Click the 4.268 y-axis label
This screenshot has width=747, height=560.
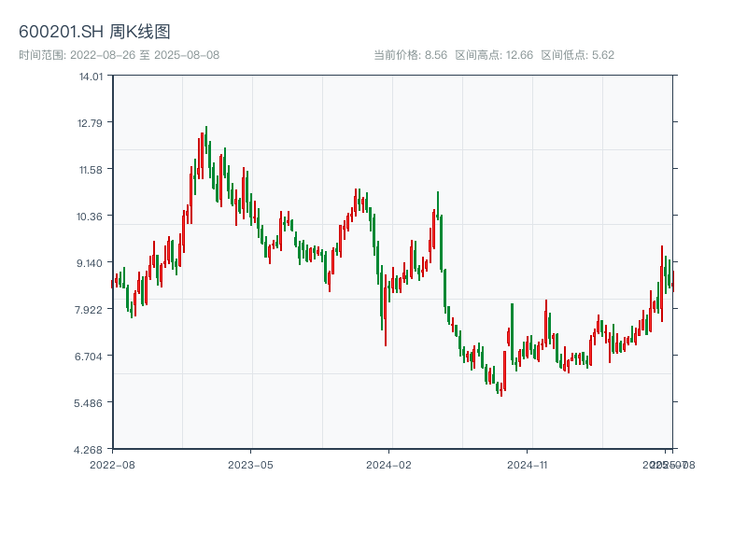[x=91, y=450]
